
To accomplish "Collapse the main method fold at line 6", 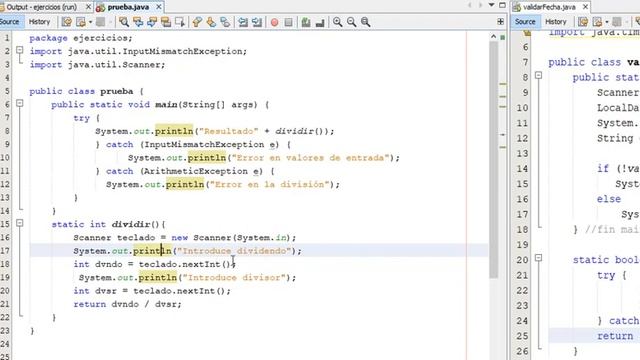I will click(x=20, y=104).
